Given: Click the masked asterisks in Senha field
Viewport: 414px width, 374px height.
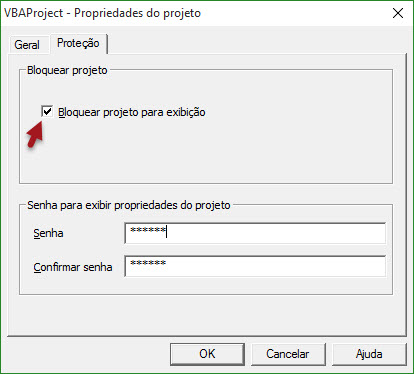Looking at the screenshot, I should click(148, 230).
